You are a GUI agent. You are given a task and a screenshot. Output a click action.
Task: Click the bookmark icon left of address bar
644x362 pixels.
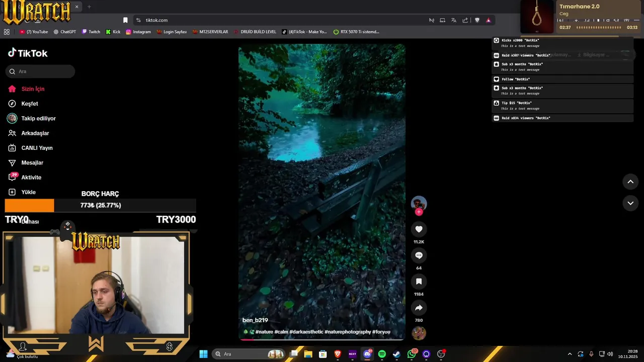(125, 20)
